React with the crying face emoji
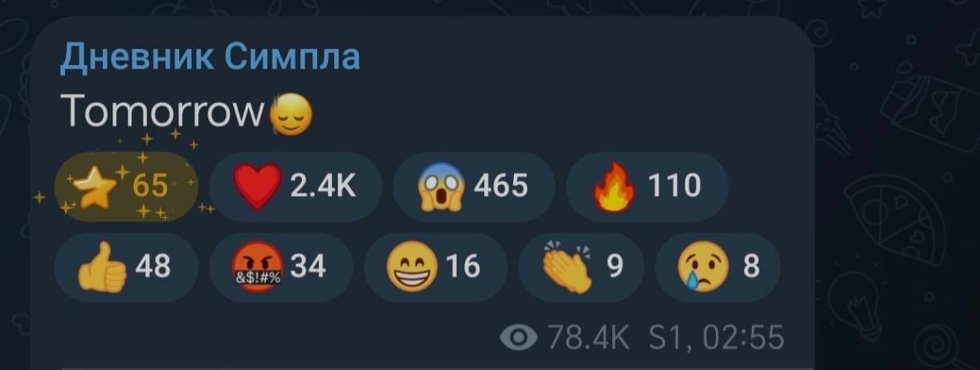The image size is (980, 370). click(x=703, y=267)
